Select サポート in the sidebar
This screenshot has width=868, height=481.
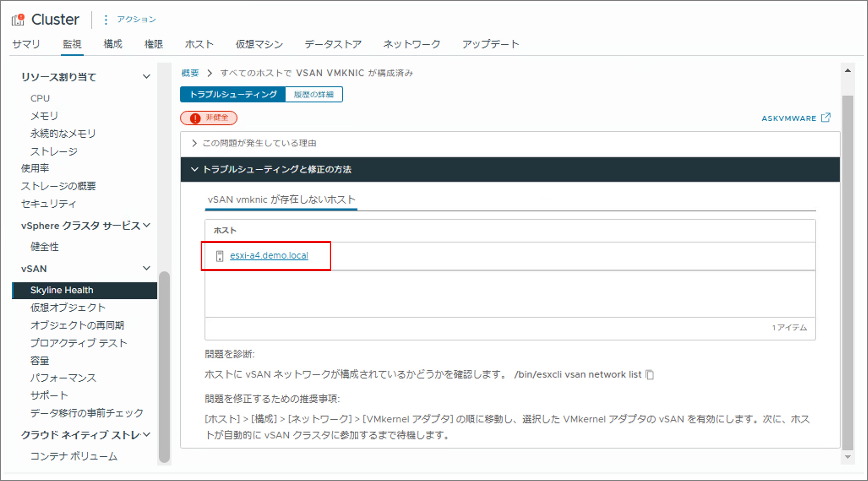49,396
